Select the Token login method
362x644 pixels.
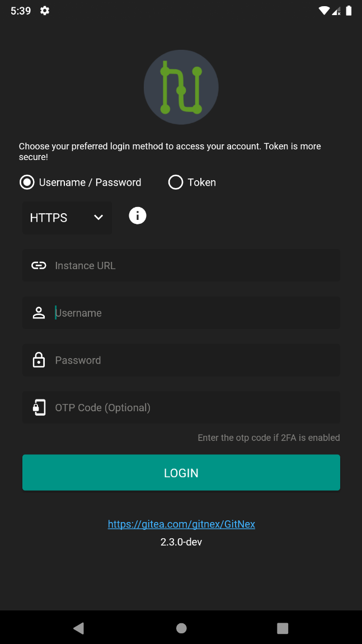point(176,182)
